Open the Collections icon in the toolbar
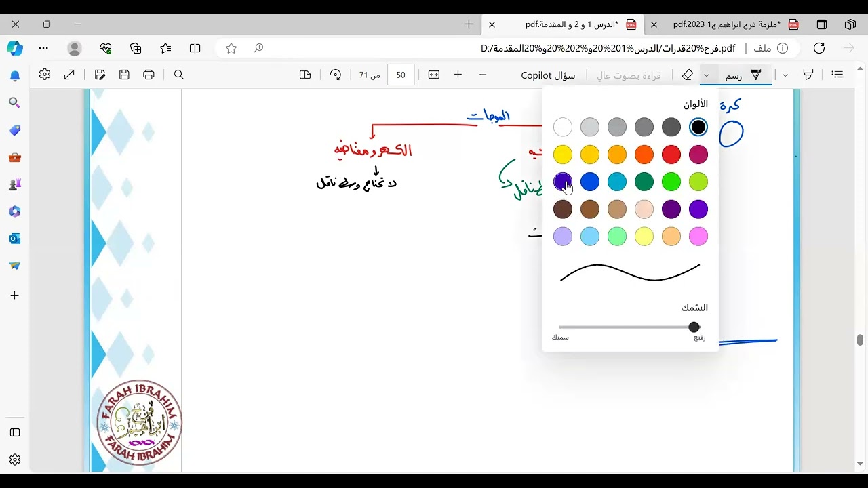The width and height of the screenshot is (868, 488). coord(136,48)
